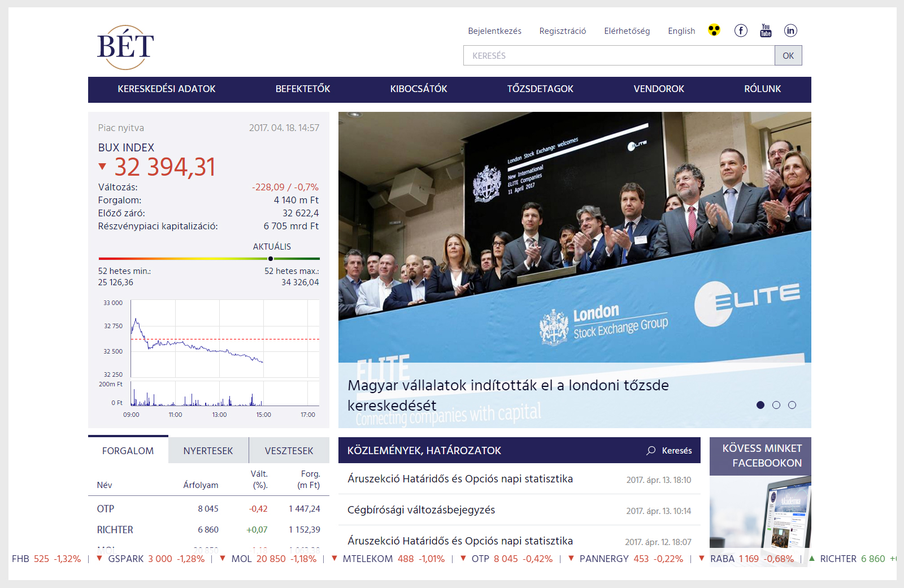
Task: Open the OTP row in Forgalom table
Action: click(208, 509)
